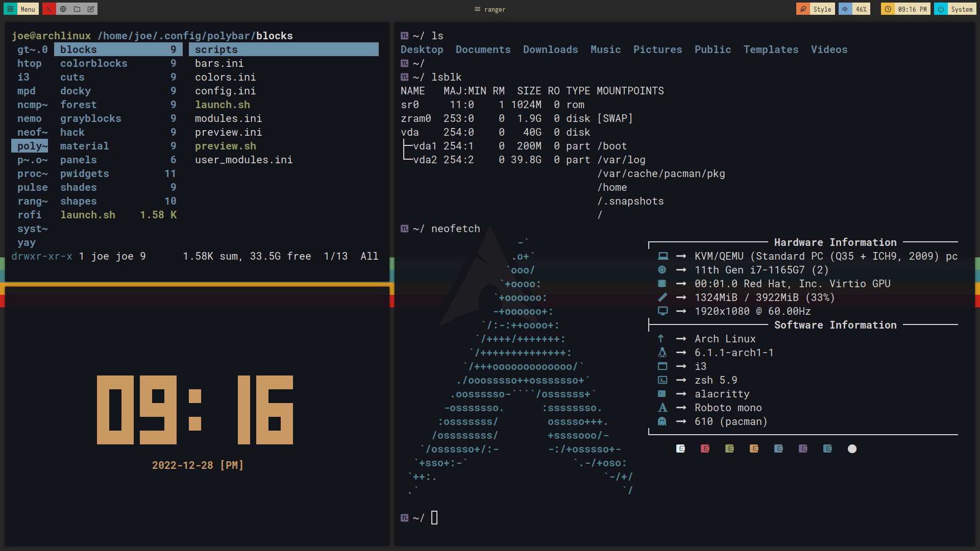
Task: Click the clock icon beside 09:16 PM
Action: coord(887,9)
